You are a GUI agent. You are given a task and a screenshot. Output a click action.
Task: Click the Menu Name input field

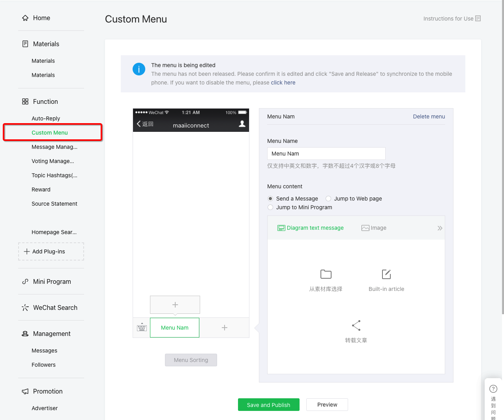tap(326, 154)
